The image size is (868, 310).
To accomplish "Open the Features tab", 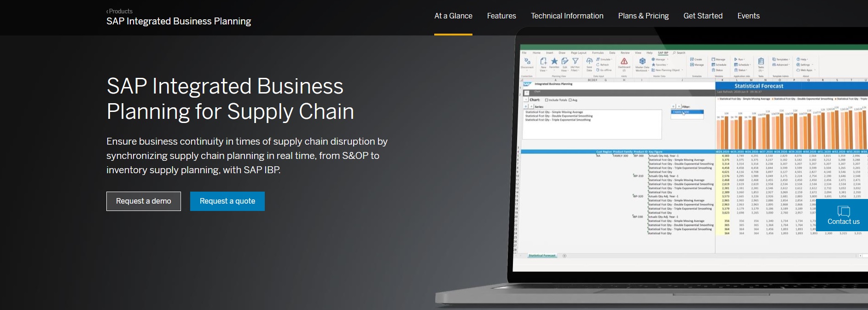I will click(501, 16).
